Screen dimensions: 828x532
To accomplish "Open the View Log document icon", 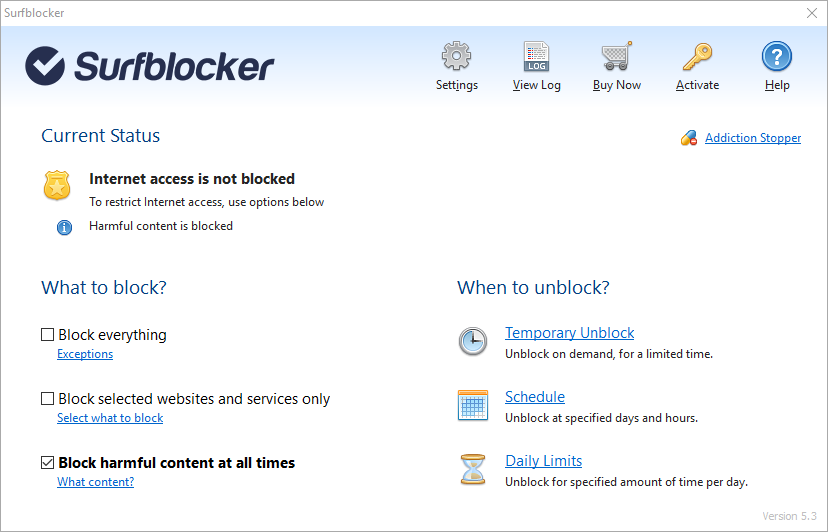I will tap(536, 57).
